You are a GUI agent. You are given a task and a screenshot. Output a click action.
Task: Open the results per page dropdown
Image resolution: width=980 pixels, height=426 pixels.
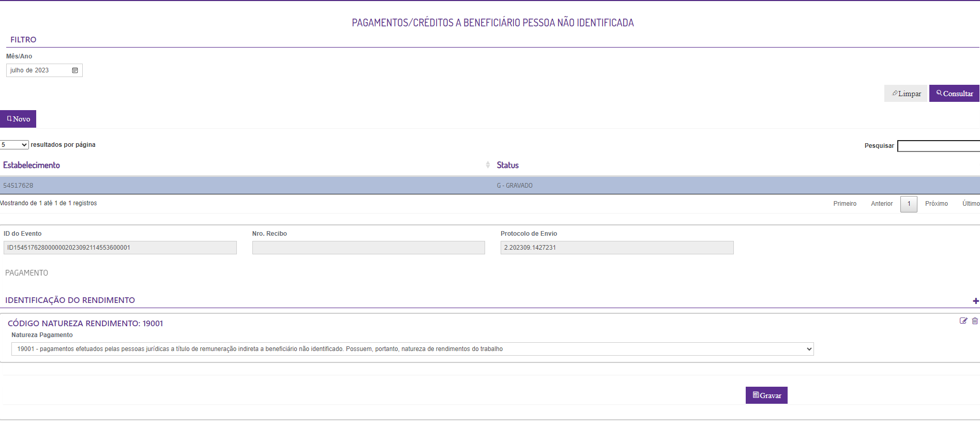click(x=14, y=145)
